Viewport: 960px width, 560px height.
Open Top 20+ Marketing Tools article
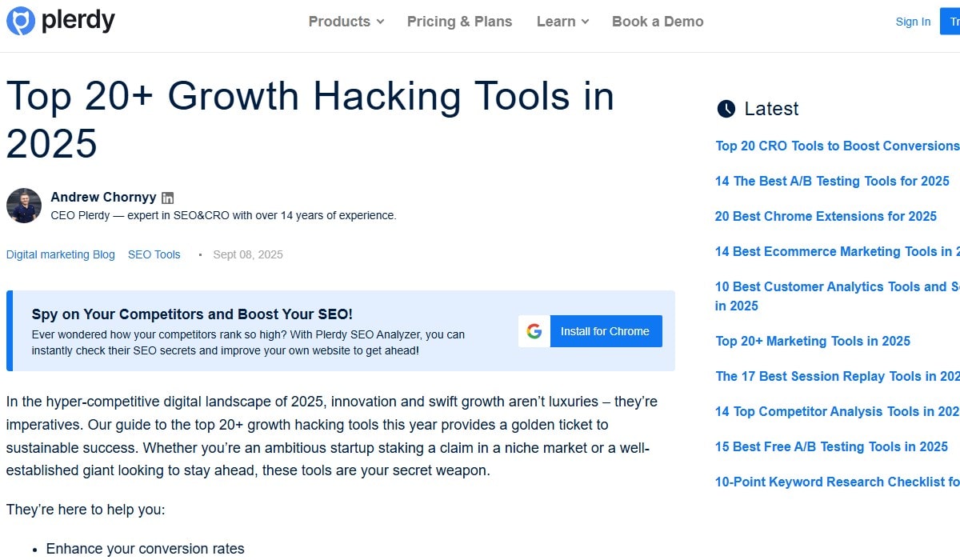813,341
